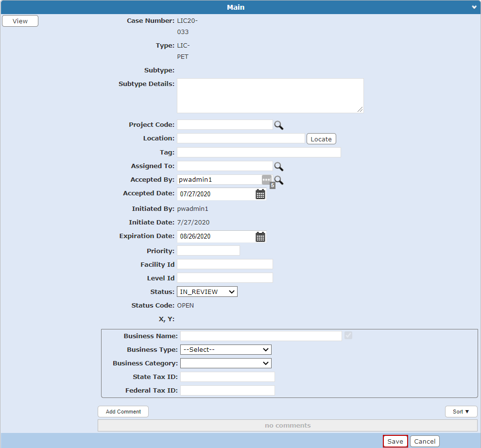
Task: Click the Accepted By search magnifier icon
Action: 279,180
